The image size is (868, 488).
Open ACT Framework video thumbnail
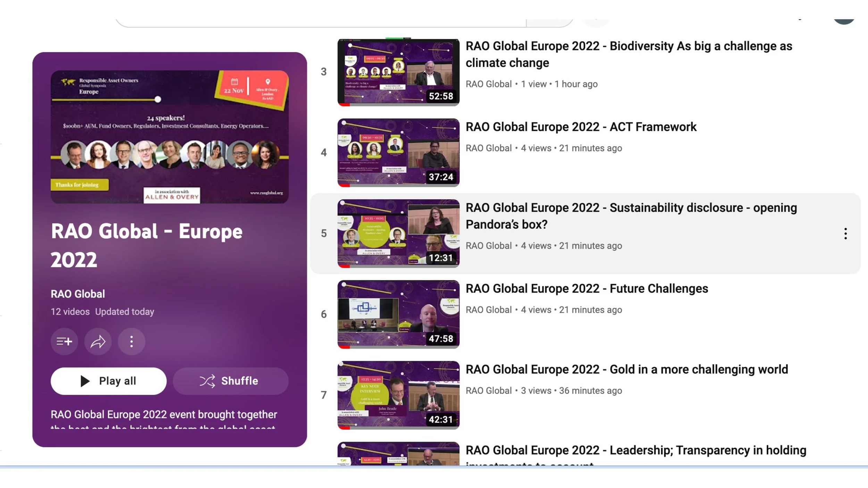(398, 153)
